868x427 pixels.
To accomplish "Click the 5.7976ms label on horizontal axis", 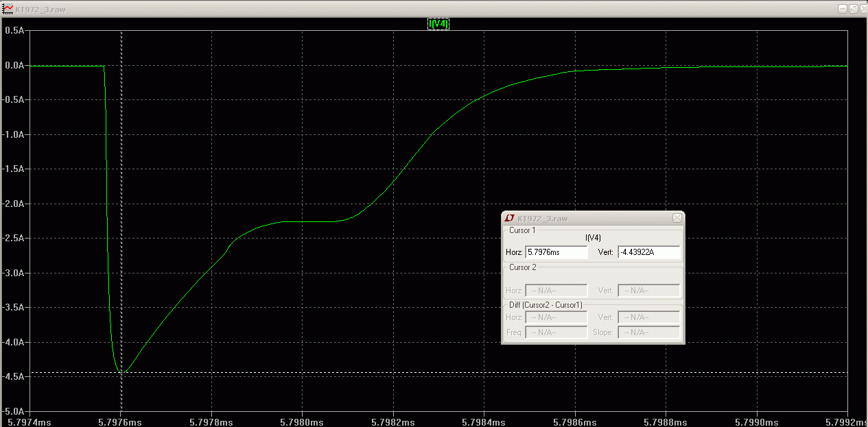I will pos(121,422).
